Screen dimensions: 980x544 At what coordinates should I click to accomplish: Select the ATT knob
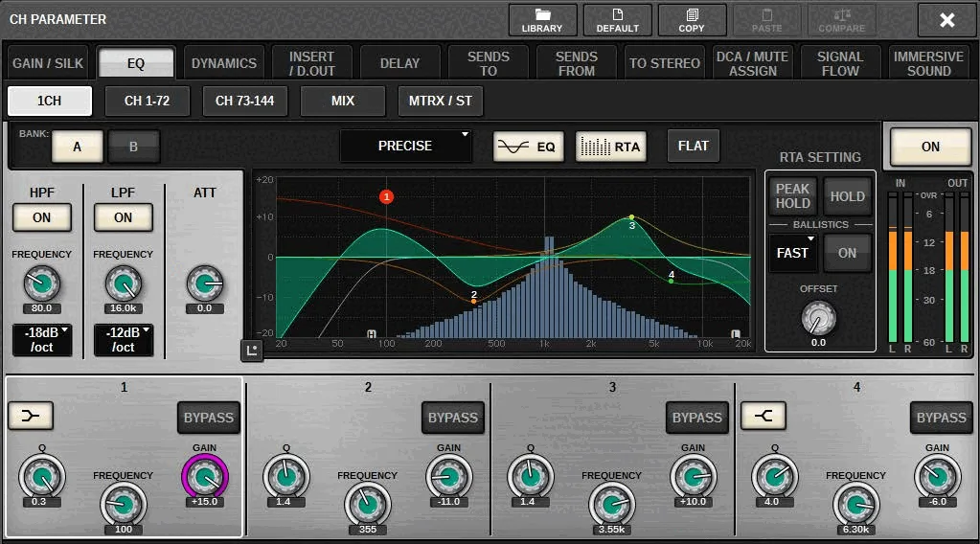click(x=204, y=284)
